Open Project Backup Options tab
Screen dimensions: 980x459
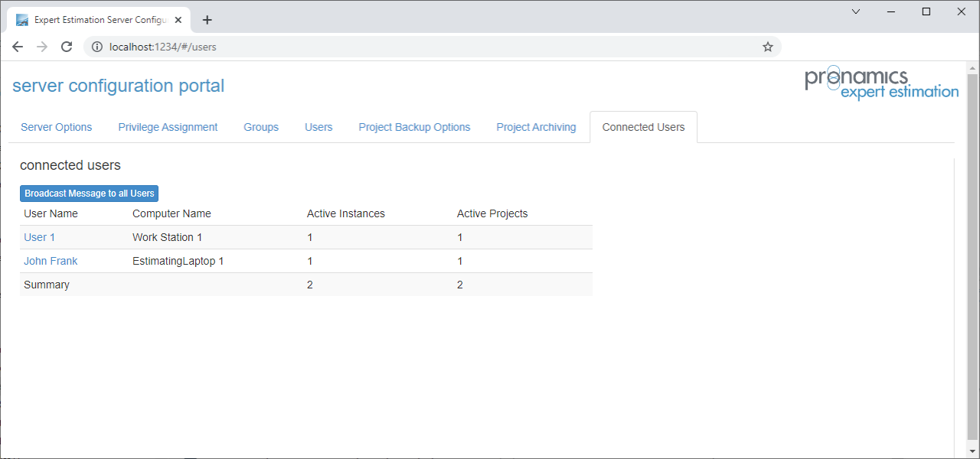[414, 127]
